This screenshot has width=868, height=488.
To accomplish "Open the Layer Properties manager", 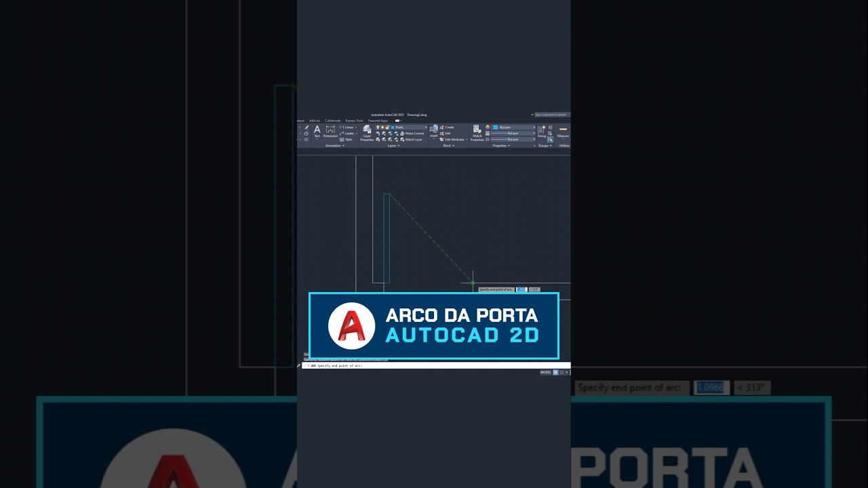I will tap(367, 133).
